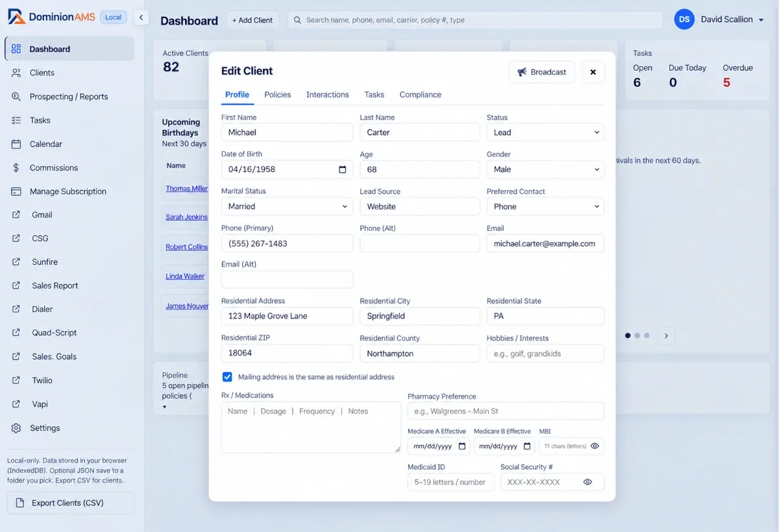The width and height of the screenshot is (779, 532).
Task: Open the Date of Birth calendar picker
Action: [x=343, y=169]
